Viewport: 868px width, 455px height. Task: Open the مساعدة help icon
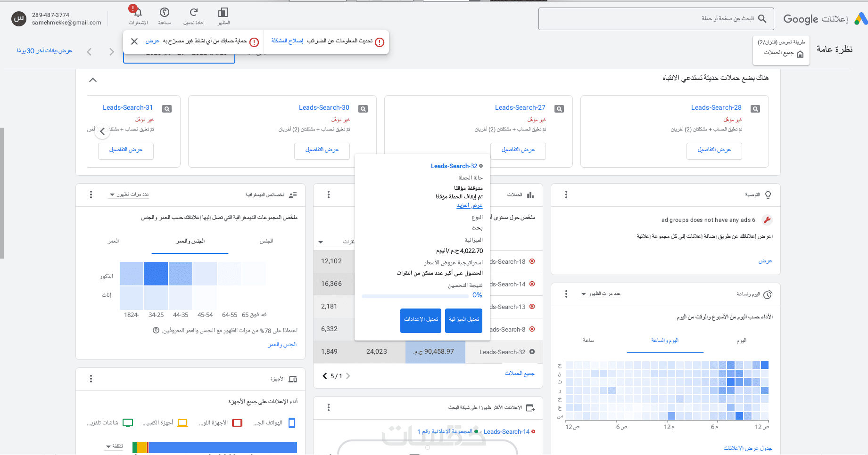[165, 12]
